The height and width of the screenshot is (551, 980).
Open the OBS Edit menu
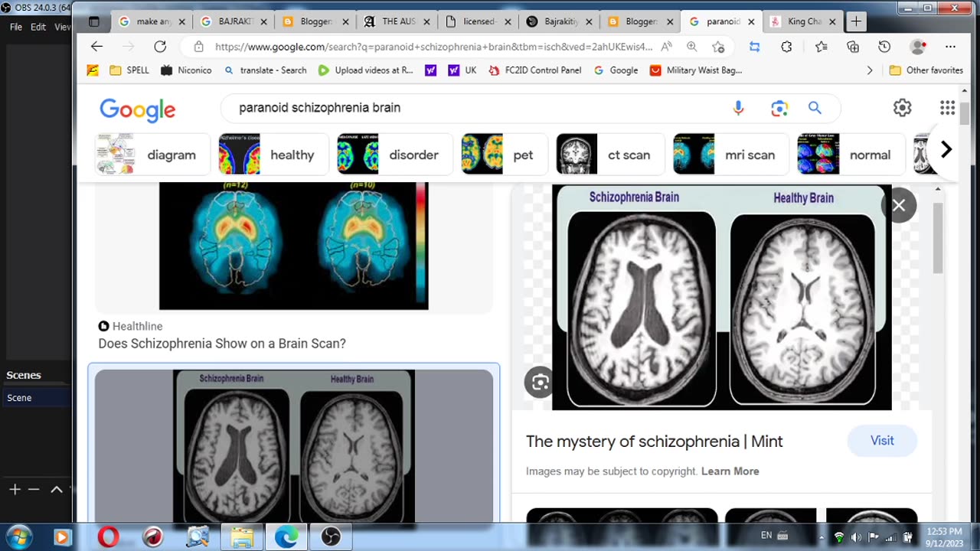click(x=38, y=27)
